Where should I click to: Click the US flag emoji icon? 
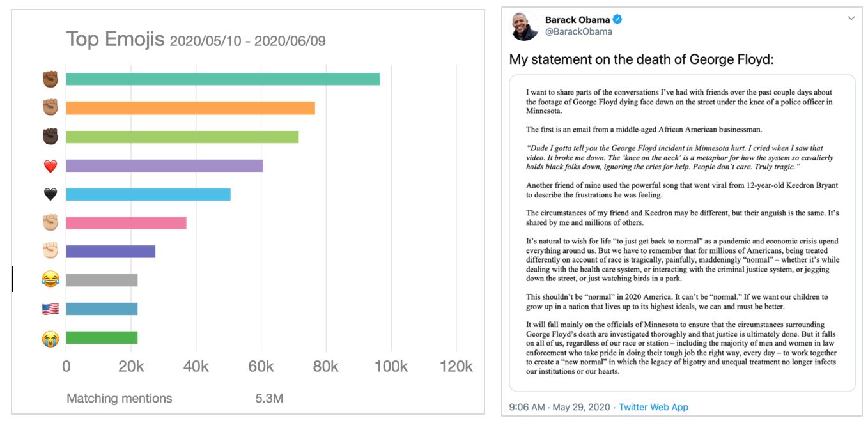click(50, 309)
